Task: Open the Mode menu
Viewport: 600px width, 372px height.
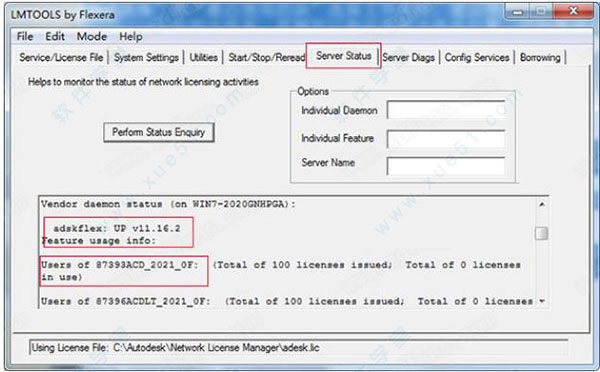Action: pos(92,37)
